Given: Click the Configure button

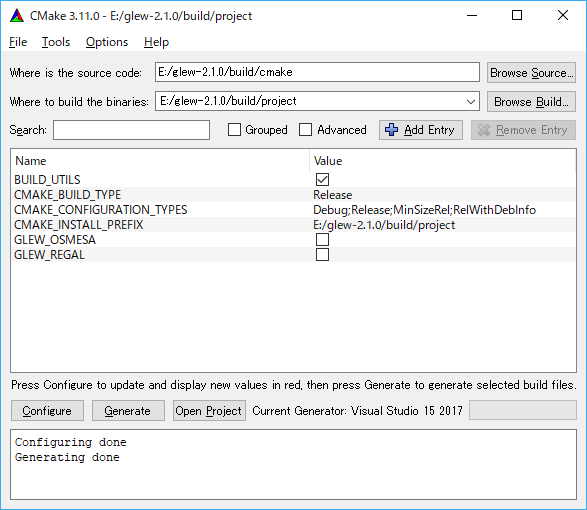Looking at the screenshot, I should coord(47,411).
